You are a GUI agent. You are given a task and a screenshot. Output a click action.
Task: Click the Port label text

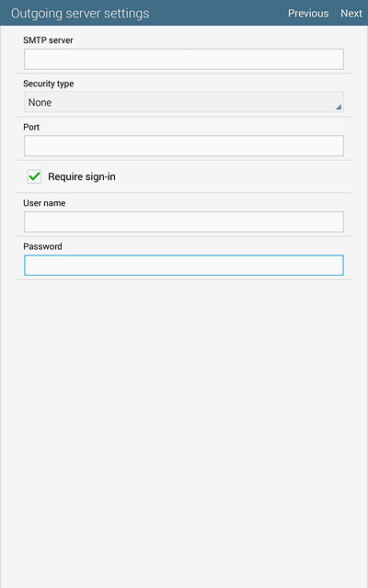(31, 127)
